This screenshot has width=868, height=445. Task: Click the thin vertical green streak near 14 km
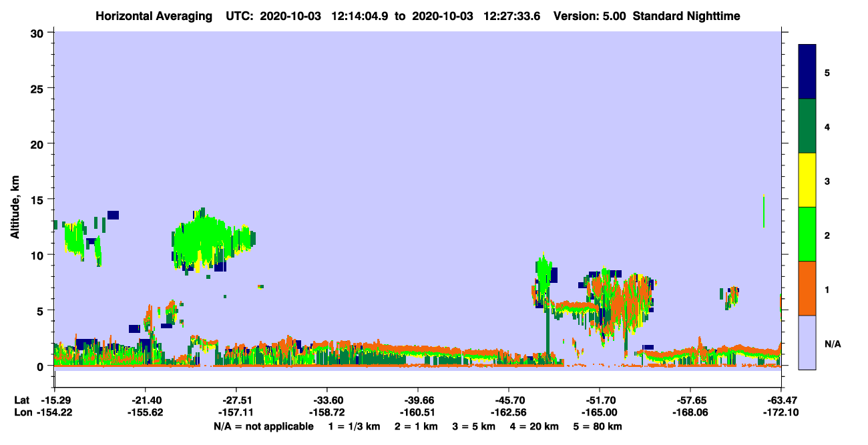[x=764, y=211]
